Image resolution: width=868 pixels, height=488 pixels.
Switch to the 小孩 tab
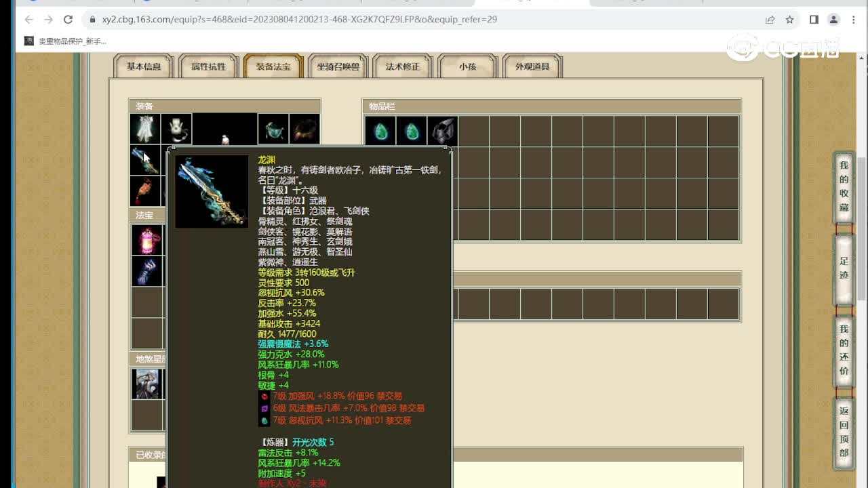point(467,66)
